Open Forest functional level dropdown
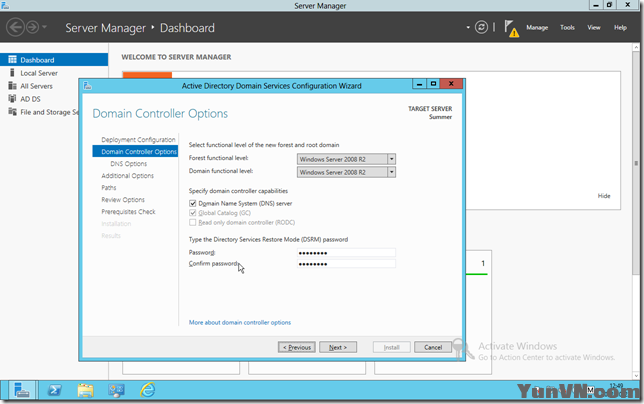Screen dimensions: 644x404 click(x=346, y=159)
